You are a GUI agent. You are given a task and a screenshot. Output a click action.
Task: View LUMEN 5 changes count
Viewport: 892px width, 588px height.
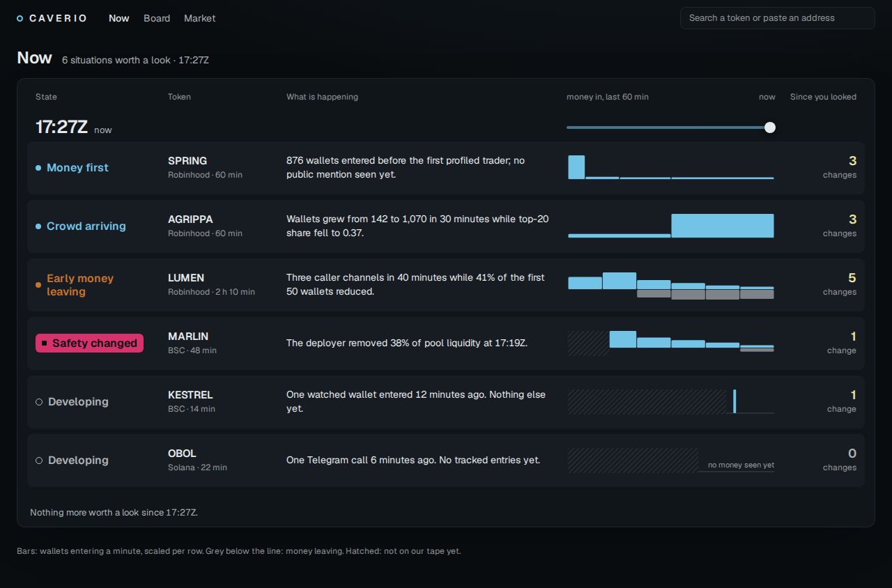840,284
